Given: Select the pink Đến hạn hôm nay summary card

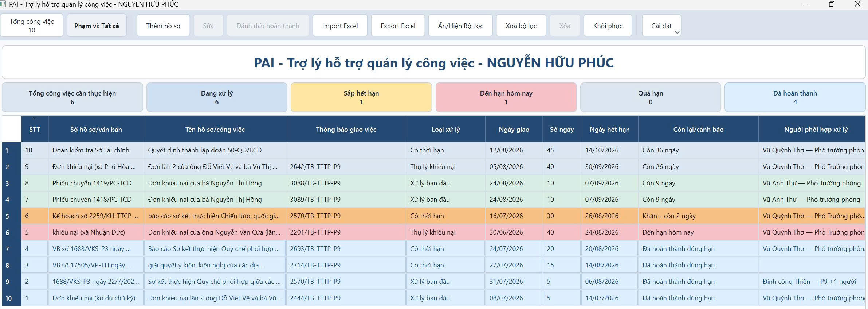Looking at the screenshot, I should pos(506,97).
